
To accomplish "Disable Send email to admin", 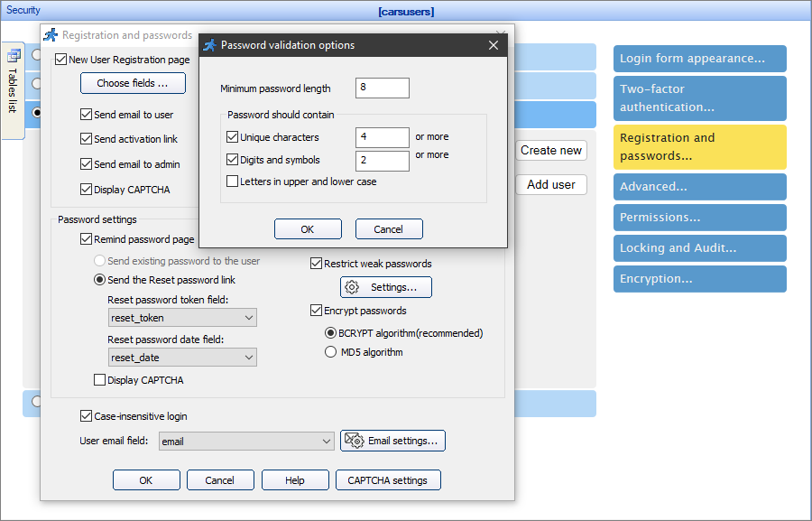I will coord(84,165).
